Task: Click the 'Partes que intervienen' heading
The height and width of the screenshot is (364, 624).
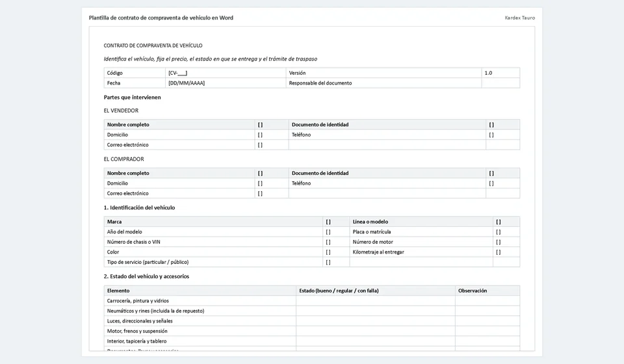Action: point(132,97)
